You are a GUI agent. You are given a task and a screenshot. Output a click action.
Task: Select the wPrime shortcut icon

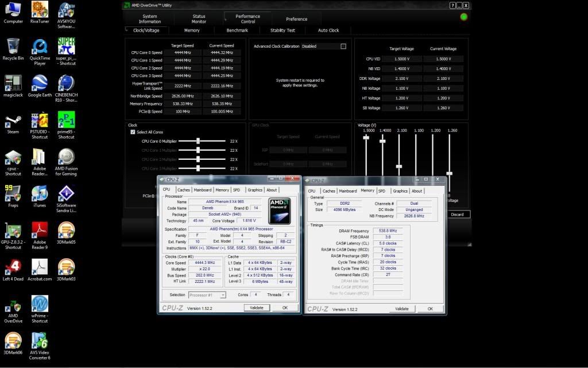coord(40,309)
